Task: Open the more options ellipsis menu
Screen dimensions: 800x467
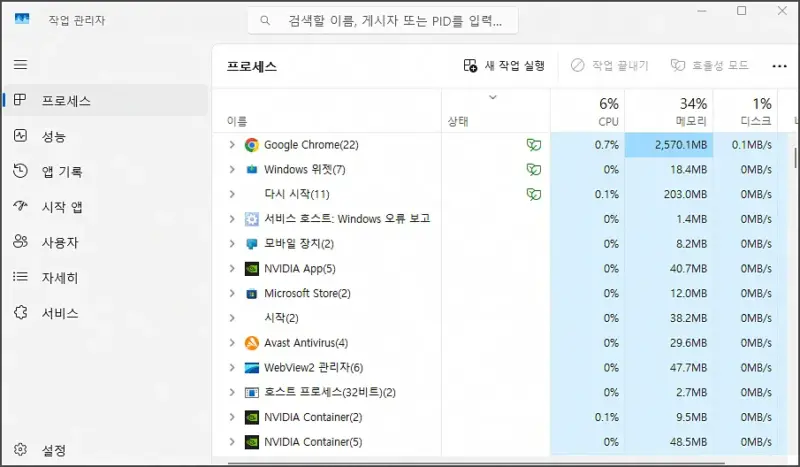Action: tap(779, 66)
